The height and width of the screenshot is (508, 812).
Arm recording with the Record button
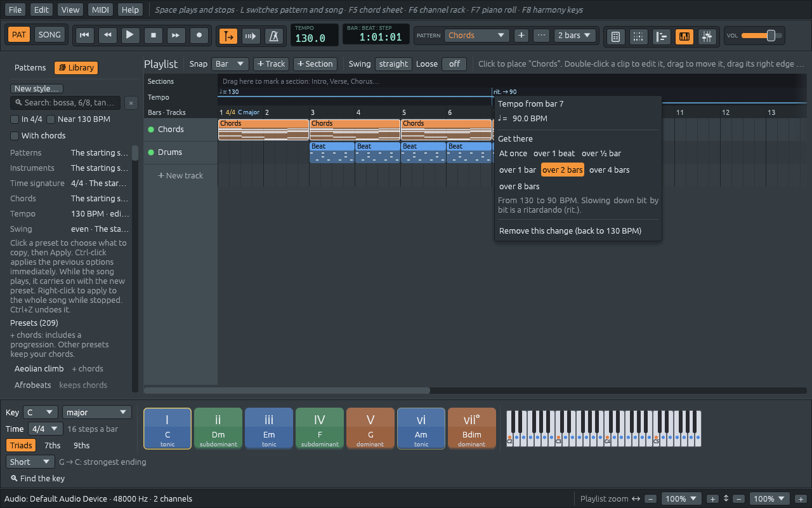(x=199, y=36)
